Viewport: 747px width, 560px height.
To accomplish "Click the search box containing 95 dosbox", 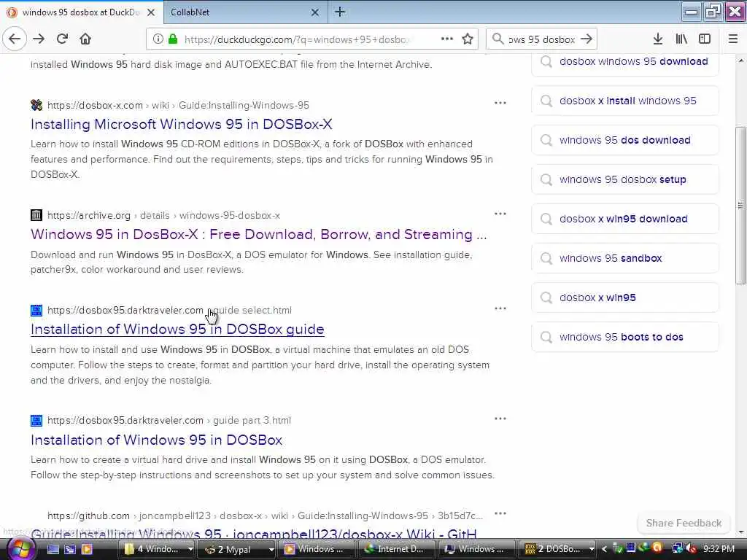I will click(x=542, y=39).
